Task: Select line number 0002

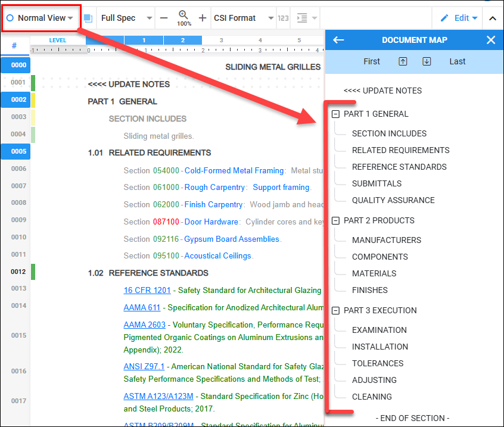Action: 15,99
